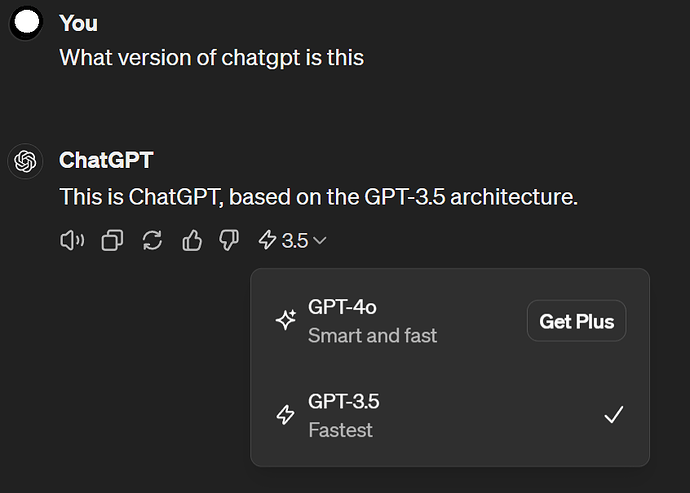Give the response a thumbs up

[x=192, y=241]
